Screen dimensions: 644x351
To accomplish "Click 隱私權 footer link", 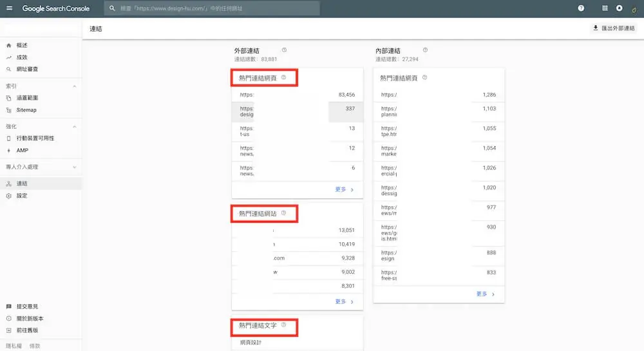I will (14, 346).
